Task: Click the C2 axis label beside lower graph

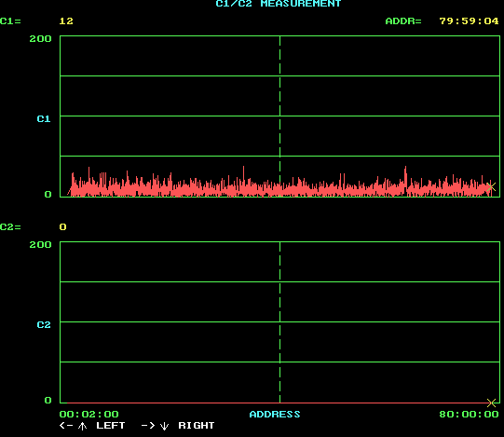Action: click(44, 325)
